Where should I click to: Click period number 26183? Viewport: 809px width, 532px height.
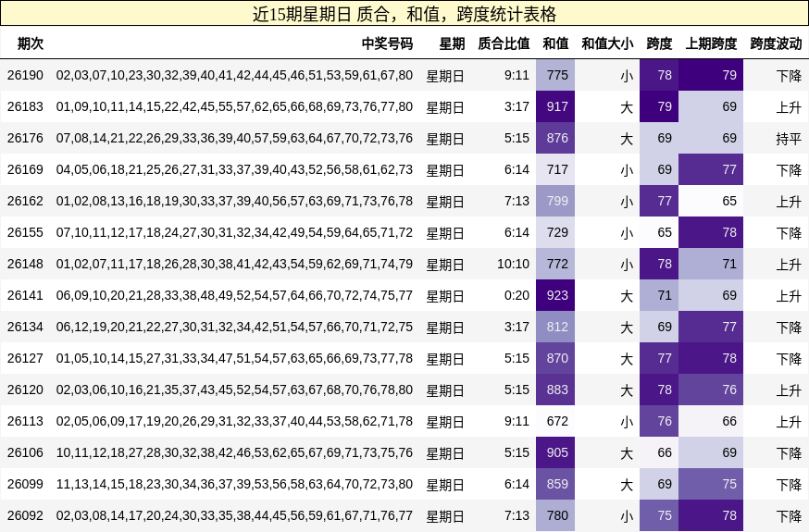(x=25, y=106)
